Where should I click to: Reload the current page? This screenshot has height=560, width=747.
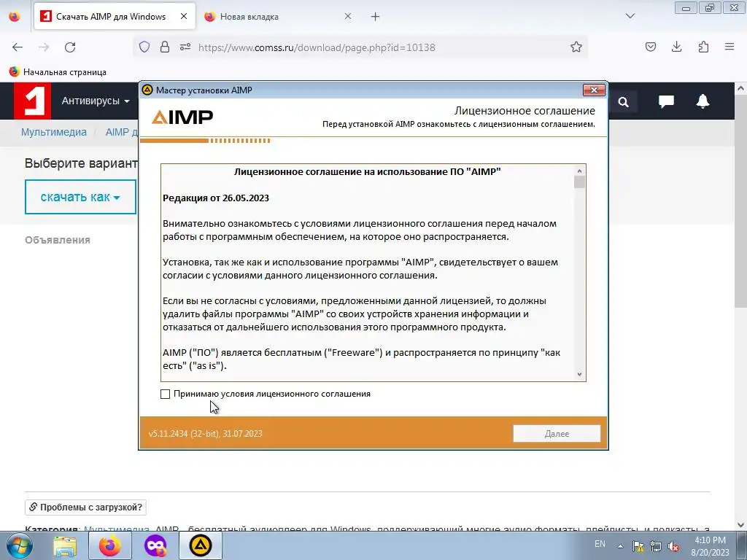pos(70,47)
